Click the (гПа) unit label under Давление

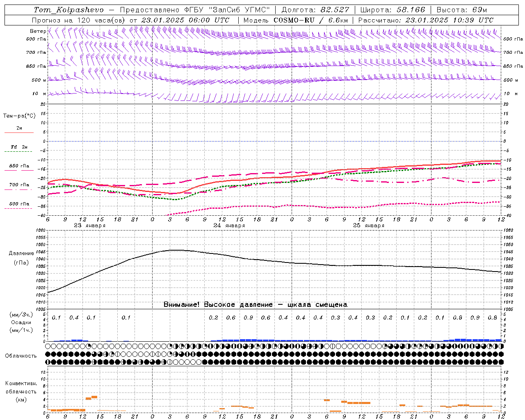coord(21,263)
